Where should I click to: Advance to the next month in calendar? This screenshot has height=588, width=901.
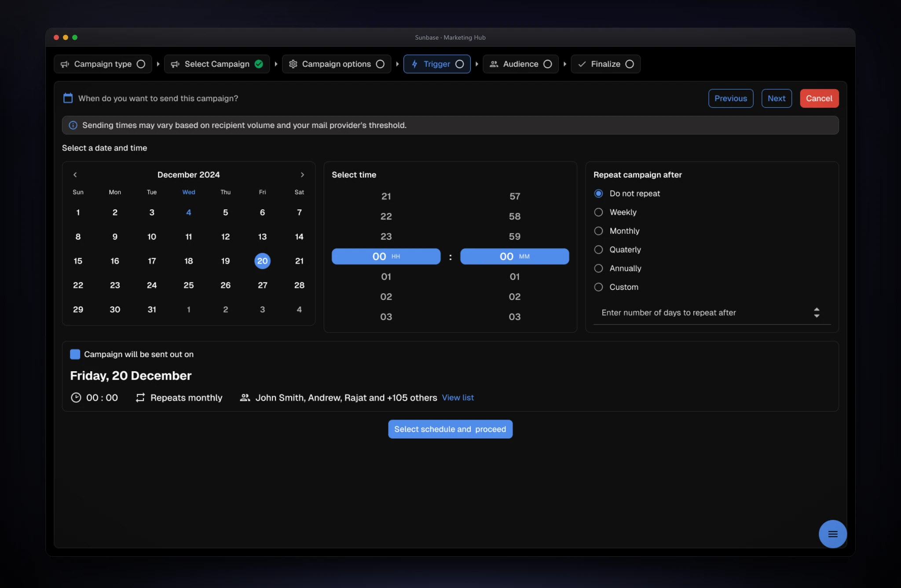click(302, 175)
